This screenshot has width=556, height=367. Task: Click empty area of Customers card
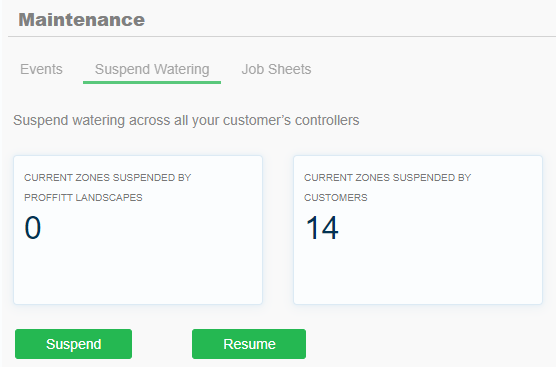click(418, 273)
